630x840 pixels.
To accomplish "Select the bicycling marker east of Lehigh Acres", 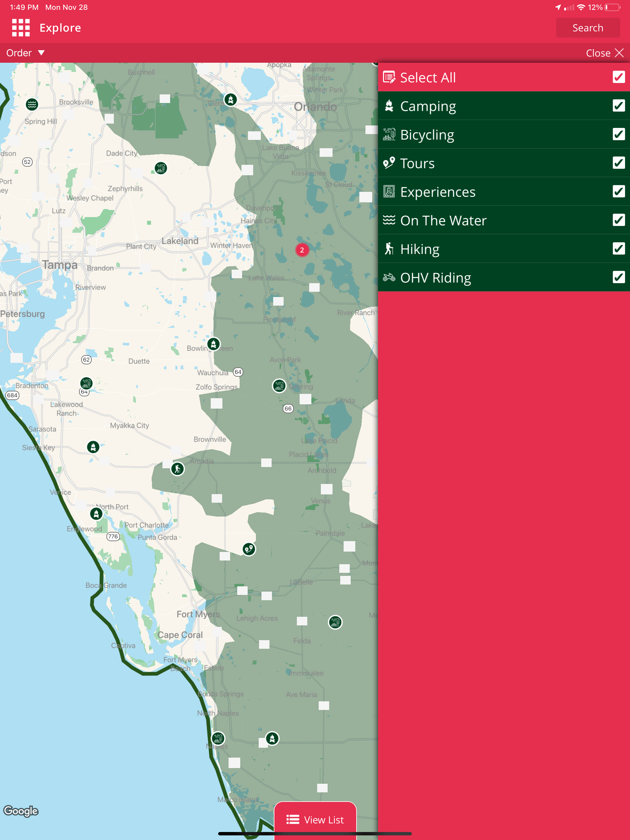I will [335, 622].
